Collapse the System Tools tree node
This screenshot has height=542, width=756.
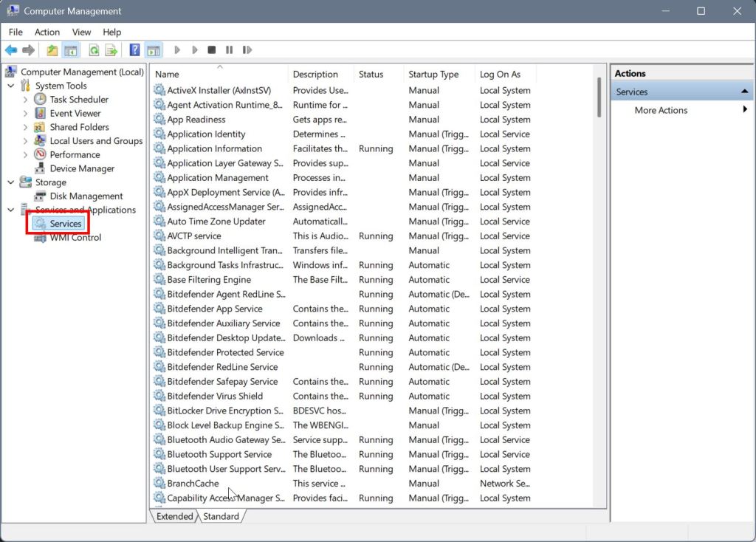tap(11, 86)
